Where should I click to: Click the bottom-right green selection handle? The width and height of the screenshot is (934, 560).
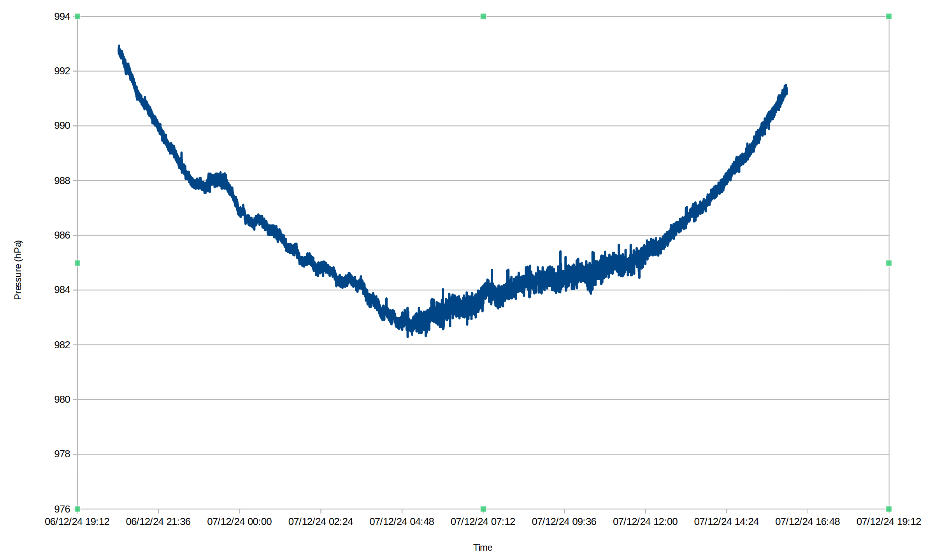tap(889, 509)
